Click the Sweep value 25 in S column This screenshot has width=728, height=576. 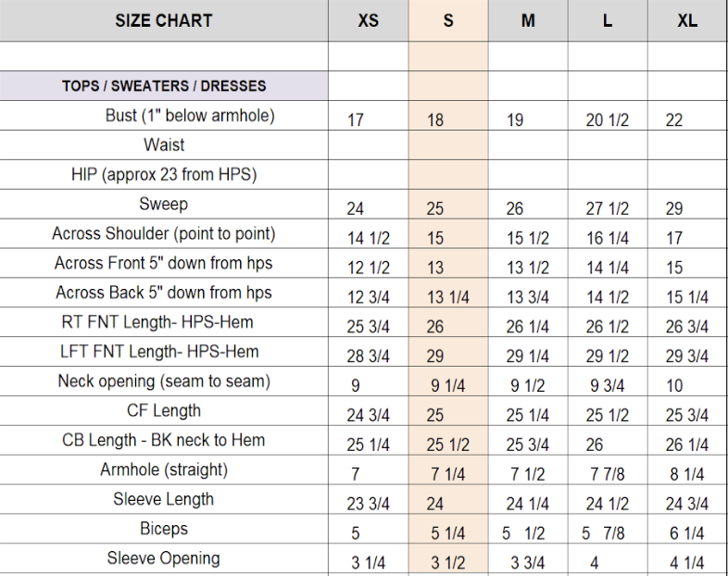435,208
